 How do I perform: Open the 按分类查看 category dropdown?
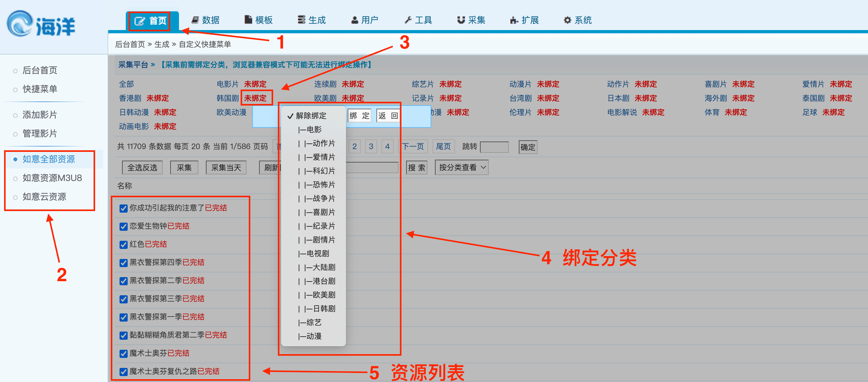(x=461, y=167)
